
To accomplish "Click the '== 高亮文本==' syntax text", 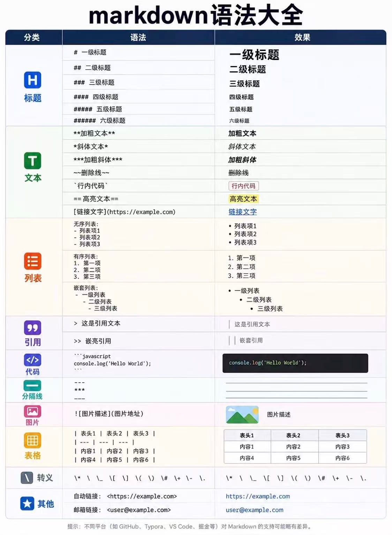I will point(96,199).
